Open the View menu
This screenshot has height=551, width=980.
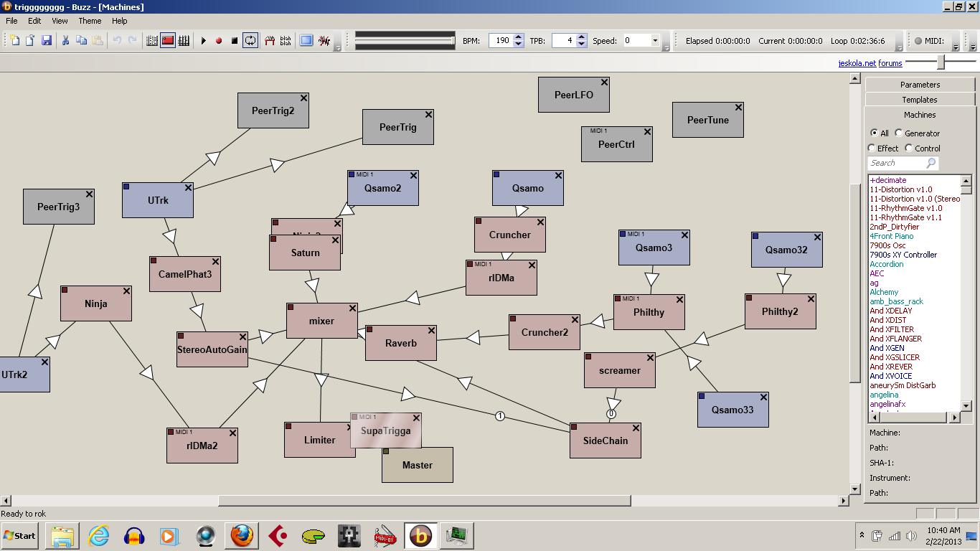[60, 21]
